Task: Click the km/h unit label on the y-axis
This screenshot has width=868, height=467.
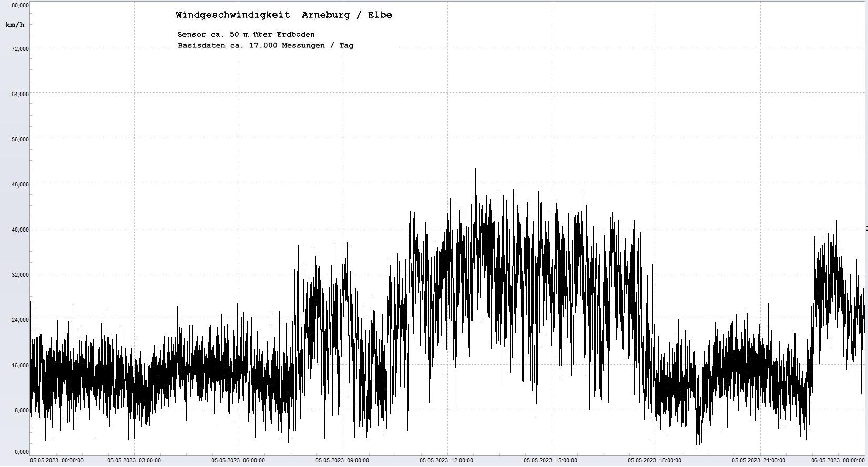Action: pos(15,25)
